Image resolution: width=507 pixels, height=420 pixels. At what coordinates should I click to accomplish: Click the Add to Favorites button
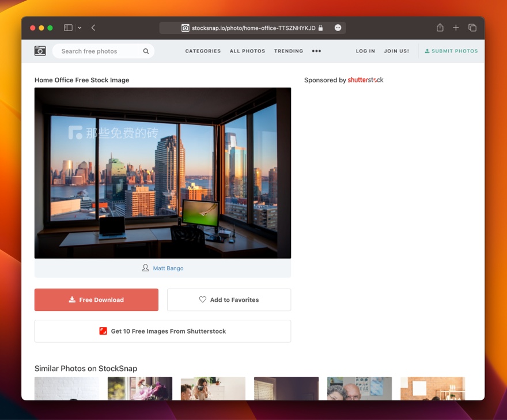click(229, 300)
